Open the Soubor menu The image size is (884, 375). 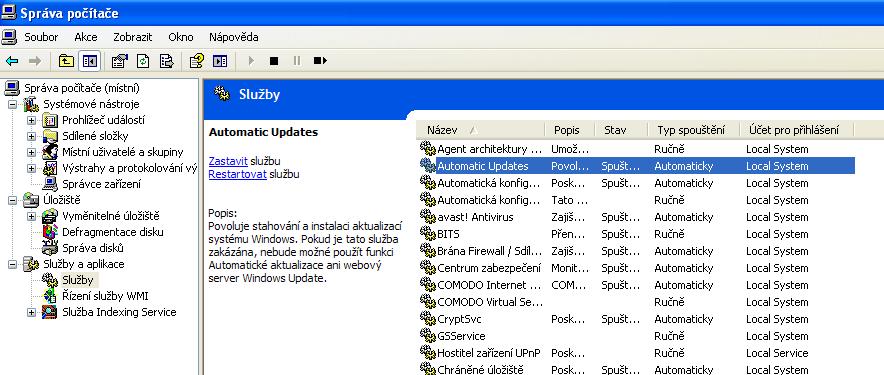pyautogui.click(x=41, y=37)
